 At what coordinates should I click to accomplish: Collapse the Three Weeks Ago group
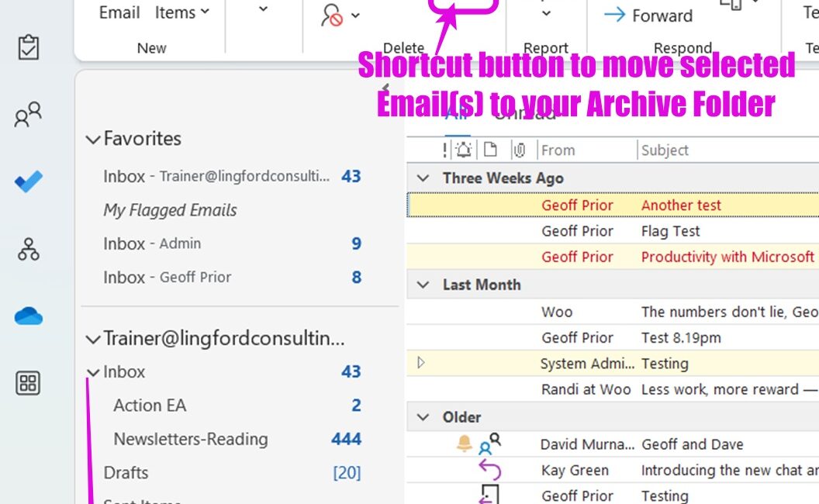(423, 178)
